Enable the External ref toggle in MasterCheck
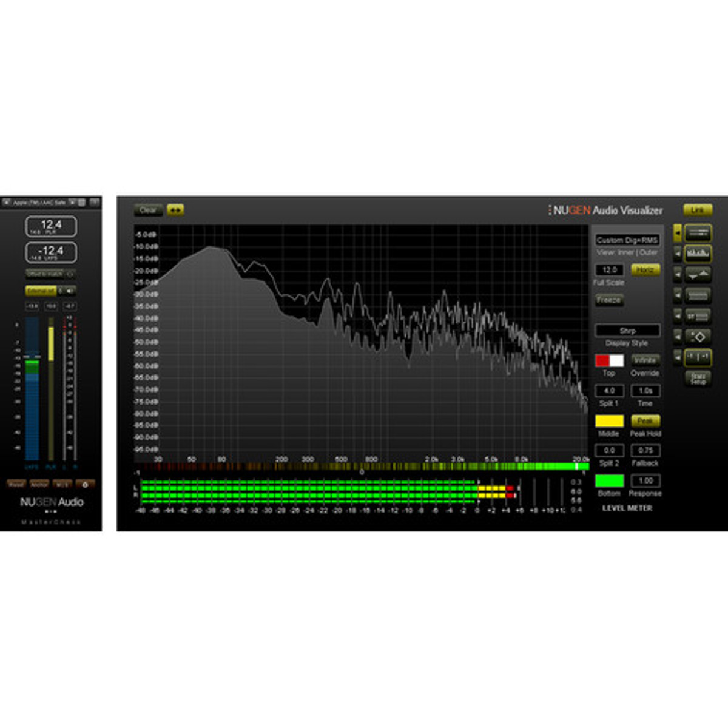Image resolution: width=728 pixels, height=728 pixels. tap(41, 291)
